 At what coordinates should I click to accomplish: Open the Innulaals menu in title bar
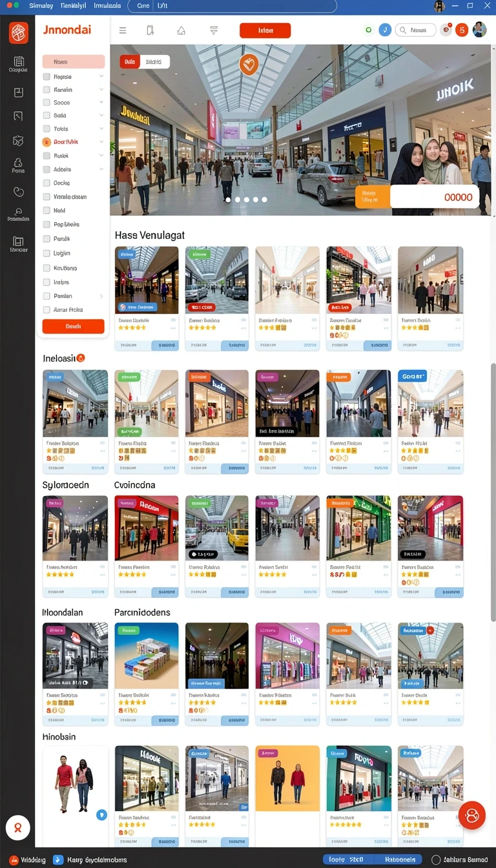pos(107,5)
